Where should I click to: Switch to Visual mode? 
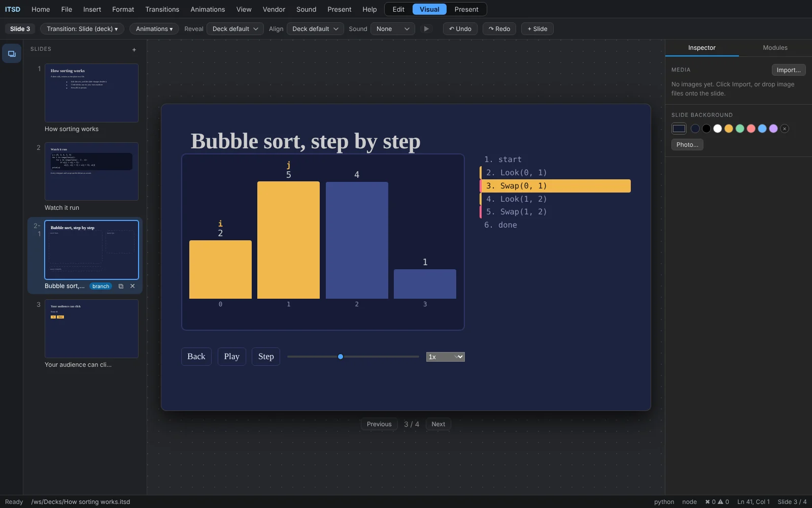point(429,9)
